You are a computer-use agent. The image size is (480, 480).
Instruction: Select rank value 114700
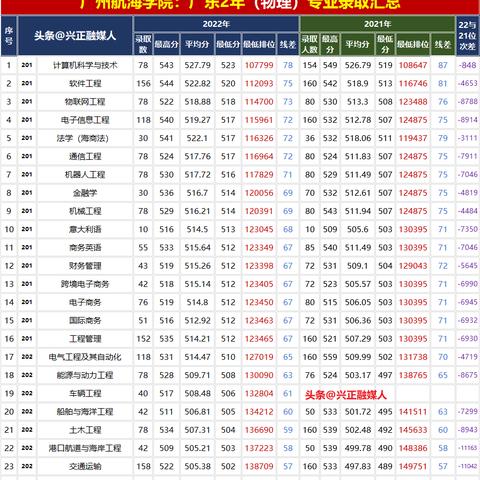pos(259,102)
